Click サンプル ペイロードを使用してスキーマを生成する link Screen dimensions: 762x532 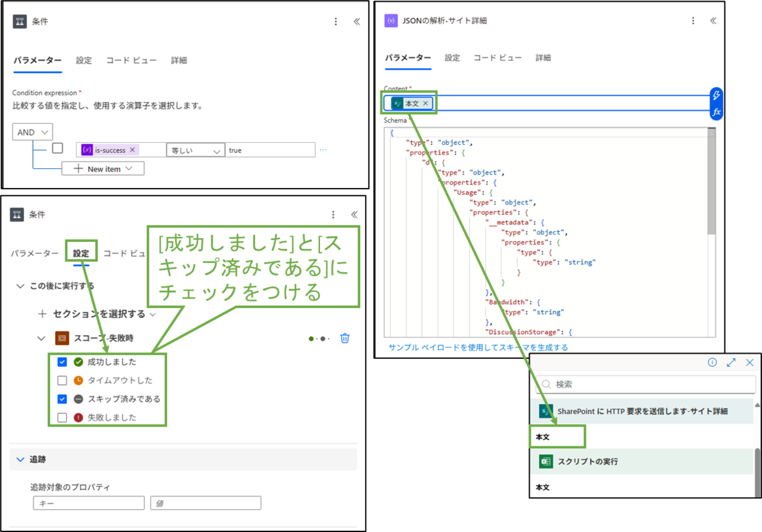(478, 347)
